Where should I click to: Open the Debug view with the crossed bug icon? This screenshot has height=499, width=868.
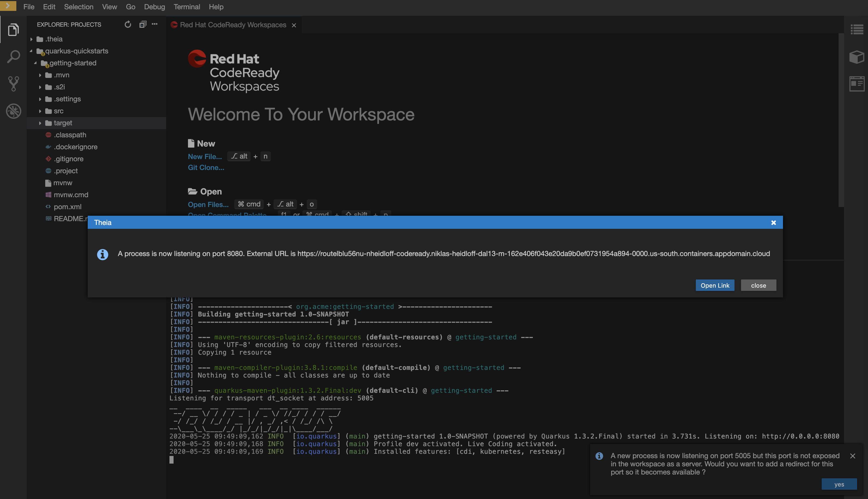point(13,111)
